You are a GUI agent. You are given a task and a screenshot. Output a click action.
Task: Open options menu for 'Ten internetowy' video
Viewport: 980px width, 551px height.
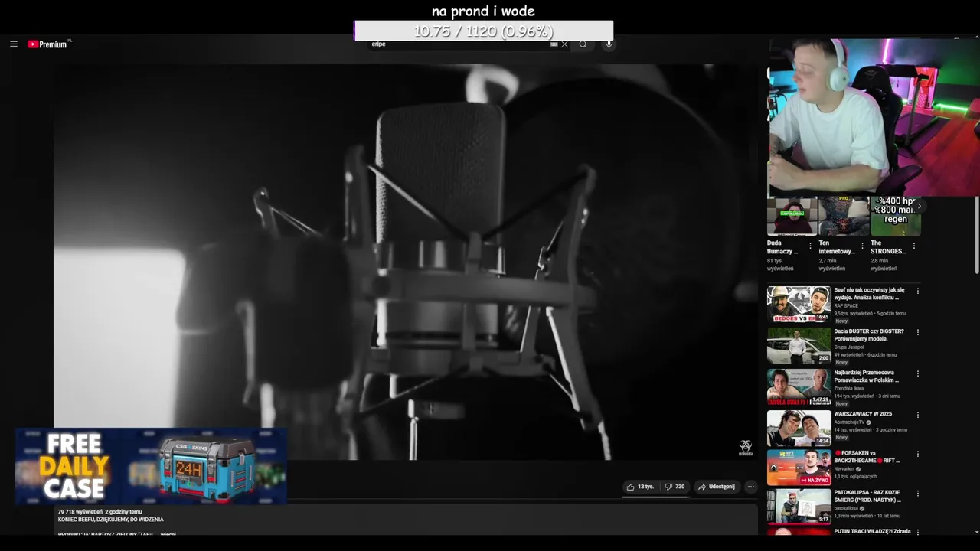click(862, 246)
